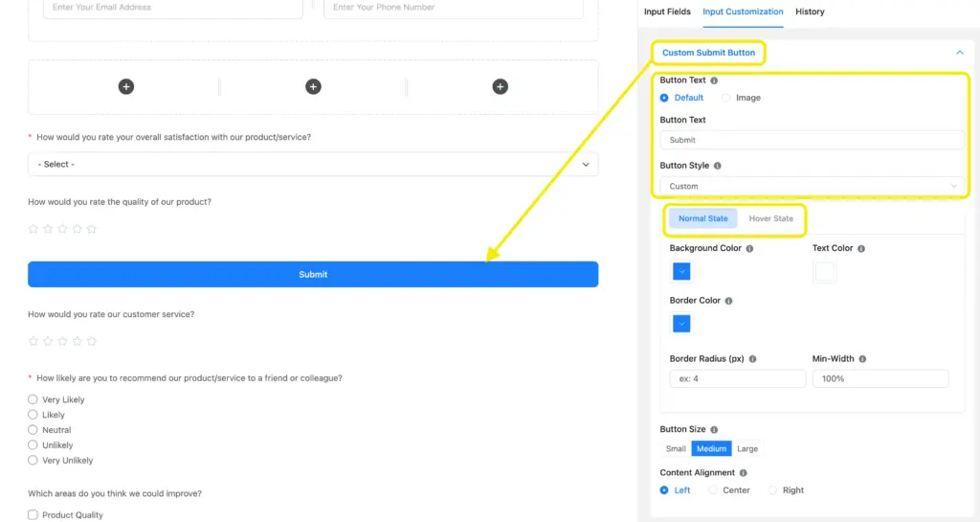Show info for Text Color
980x522 pixels.
861,249
